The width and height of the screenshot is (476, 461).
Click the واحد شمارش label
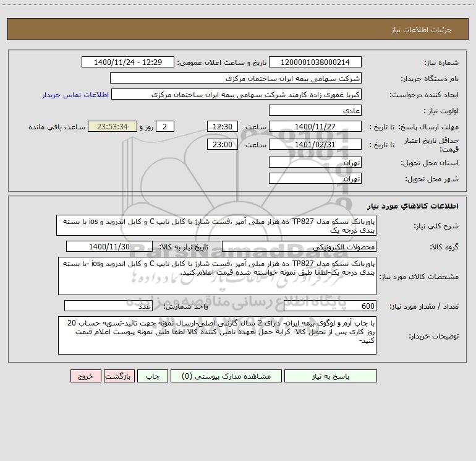(x=186, y=307)
